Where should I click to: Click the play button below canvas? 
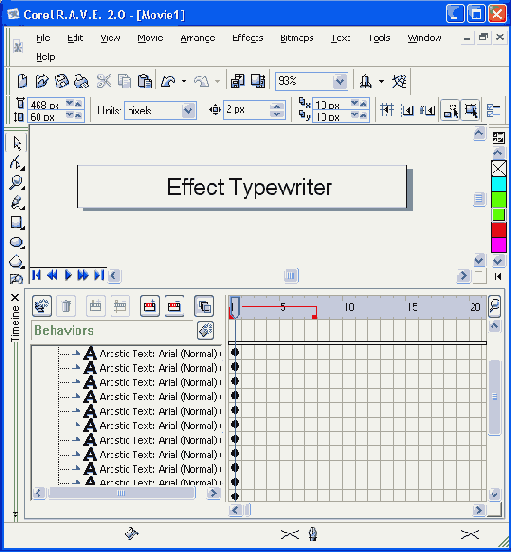point(68,275)
